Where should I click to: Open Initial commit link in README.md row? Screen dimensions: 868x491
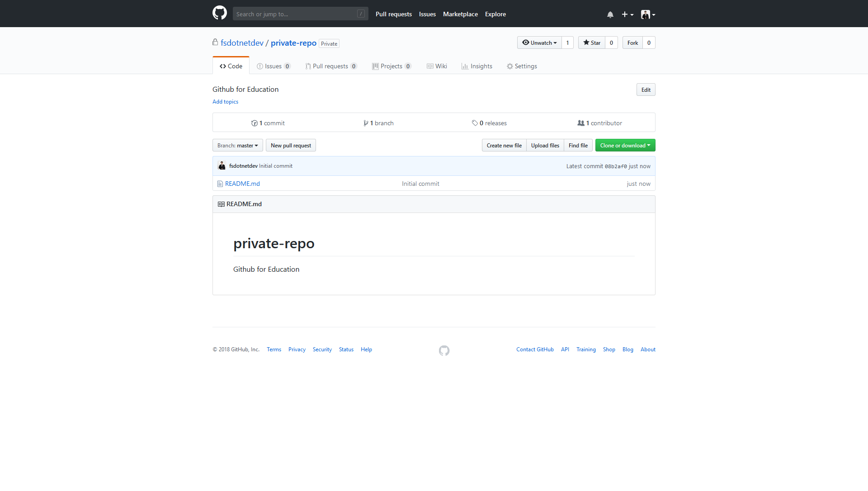tap(420, 184)
